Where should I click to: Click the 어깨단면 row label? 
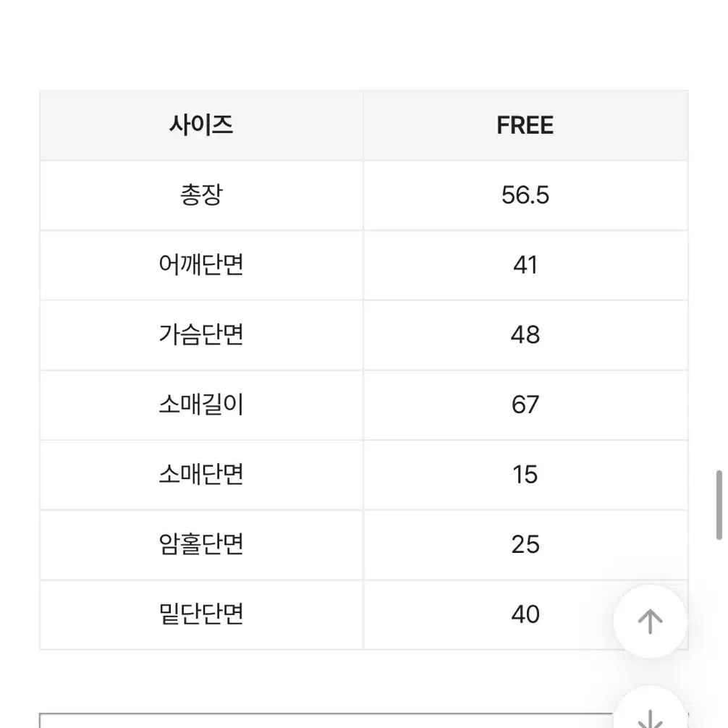[x=201, y=265]
